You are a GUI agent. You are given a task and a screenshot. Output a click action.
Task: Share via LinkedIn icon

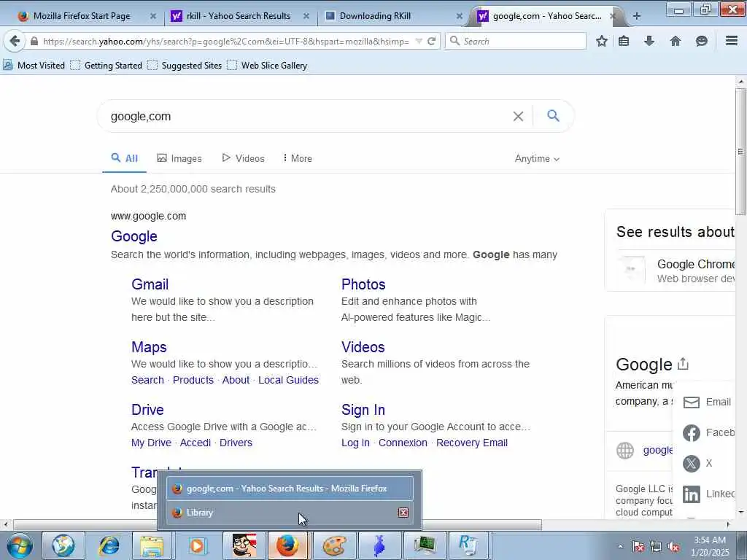tap(692, 494)
